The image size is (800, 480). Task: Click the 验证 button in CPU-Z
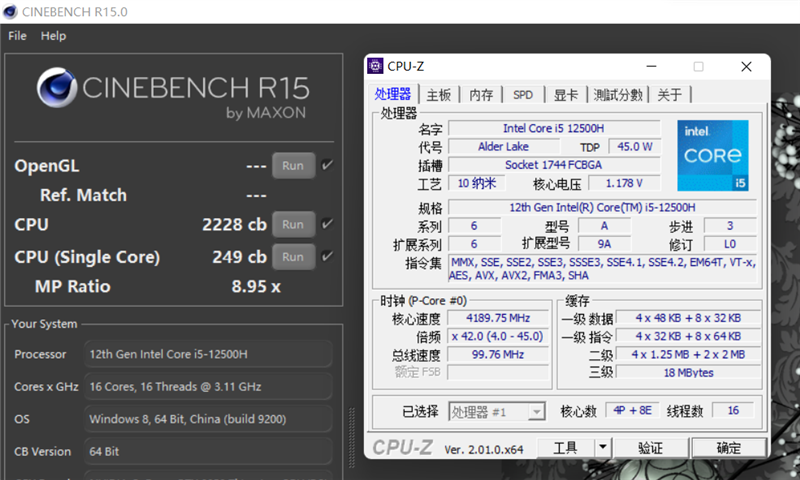tap(651, 447)
